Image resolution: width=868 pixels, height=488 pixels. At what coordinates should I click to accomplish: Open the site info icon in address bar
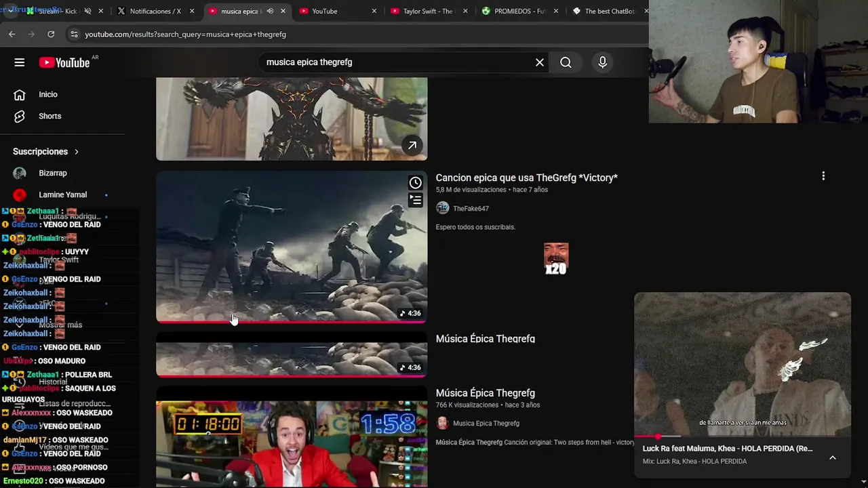tap(74, 34)
